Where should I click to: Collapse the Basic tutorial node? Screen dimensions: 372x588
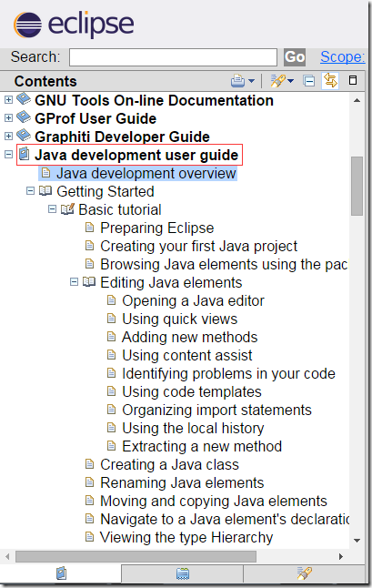52,208
